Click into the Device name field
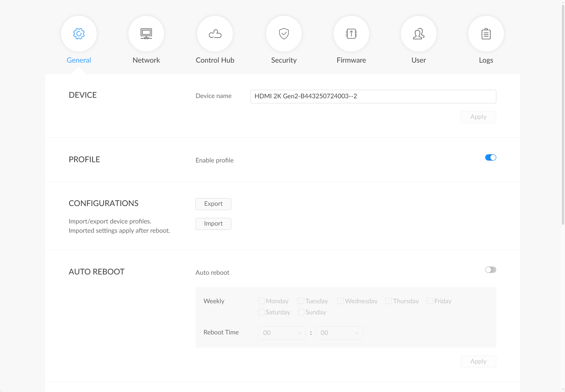 [373, 96]
